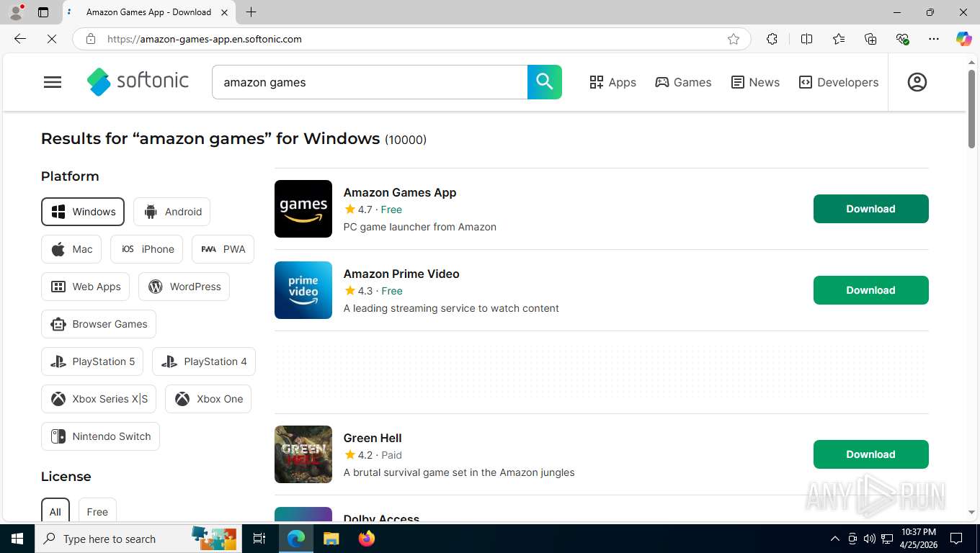The image size is (980, 553).
Task: Open Edge profile avatar
Action: click(16, 12)
